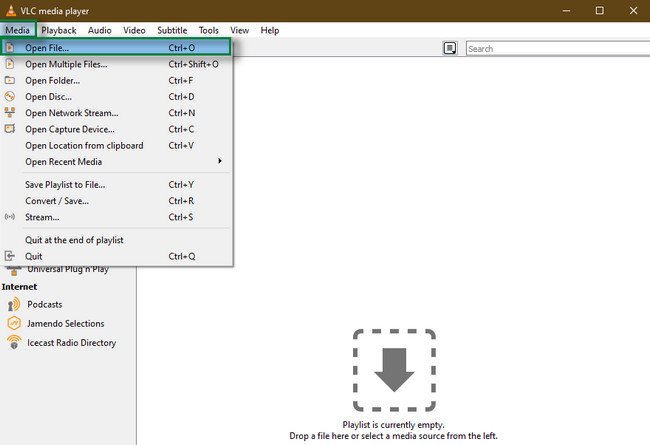Minimize the VLC window
650x445 pixels.
click(566, 11)
